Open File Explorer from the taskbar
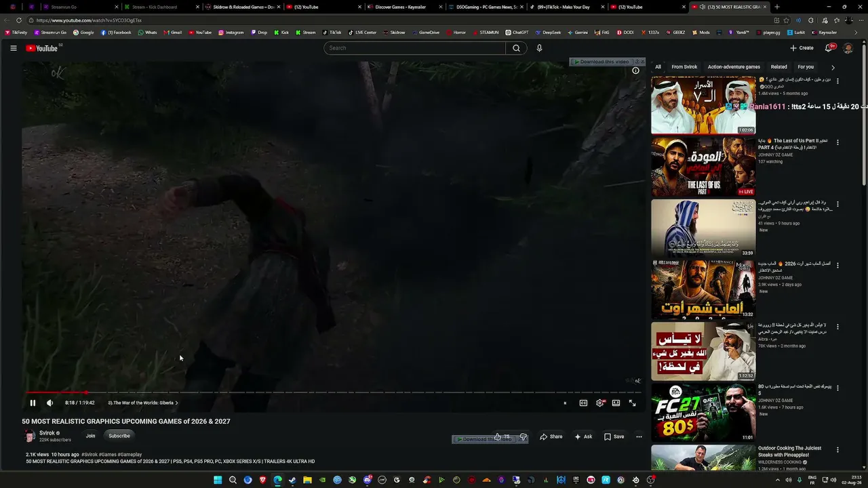The image size is (868, 488). [x=307, y=480]
